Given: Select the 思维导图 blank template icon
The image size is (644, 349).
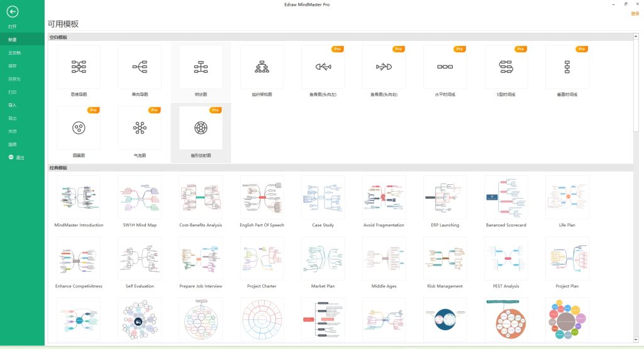Looking at the screenshot, I should pyautogui.click(x=79, y=67).
